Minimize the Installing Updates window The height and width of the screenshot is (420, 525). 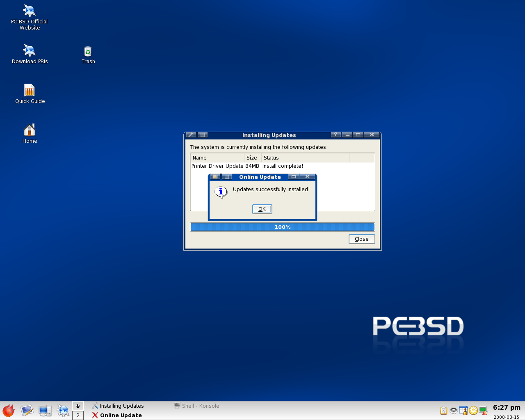347,135
